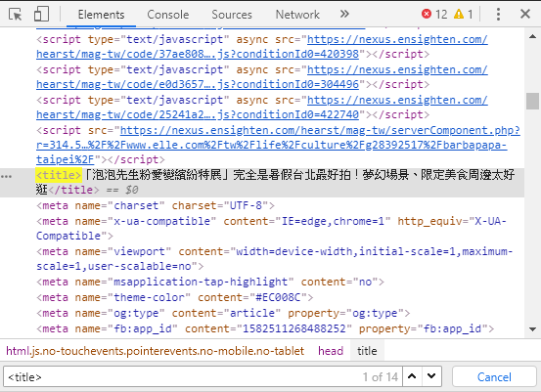The image size is (541, 392).
Task: Open the conditionId0=420398 script link
Action: click(262, 47)
